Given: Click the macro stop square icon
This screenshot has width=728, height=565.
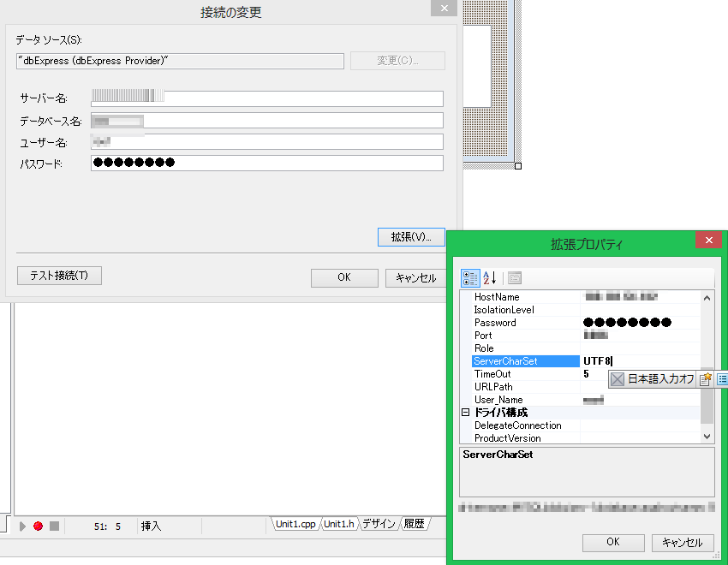Looking at the screenshot, I should pyautogui.click(x=54, y=526).
